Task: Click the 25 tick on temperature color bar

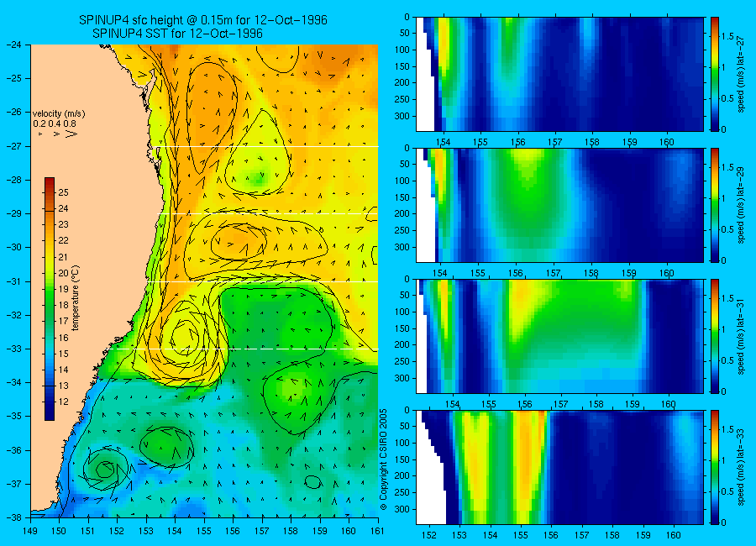Action: (63, 192)
